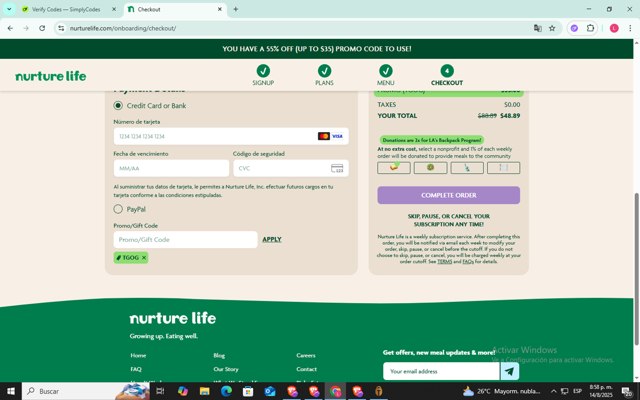Open the Contact footer link
The width and height of the screenshot is (640, 400).
307,369
